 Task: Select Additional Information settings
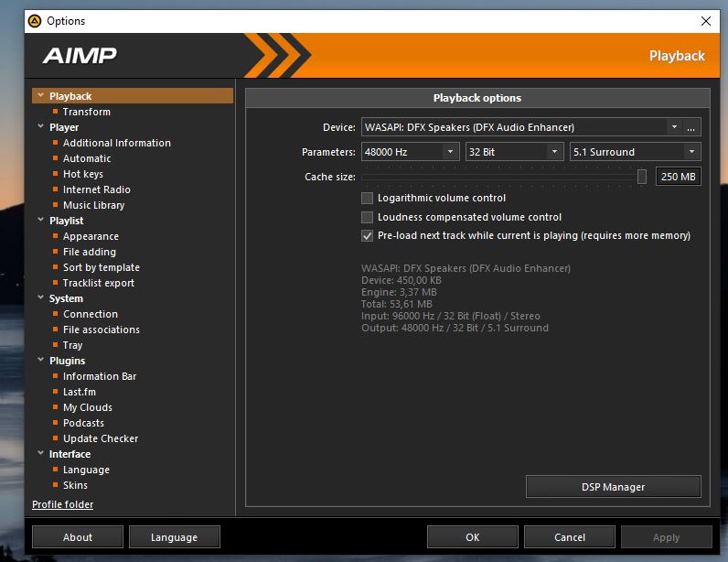117,143
